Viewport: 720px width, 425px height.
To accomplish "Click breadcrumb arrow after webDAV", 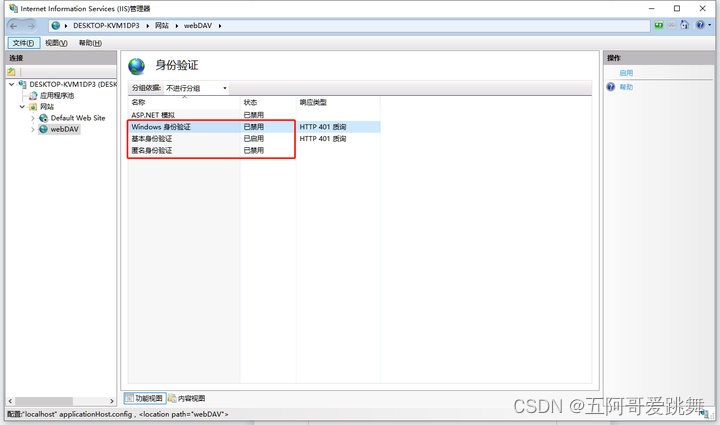I will click(x=220, y=26).
